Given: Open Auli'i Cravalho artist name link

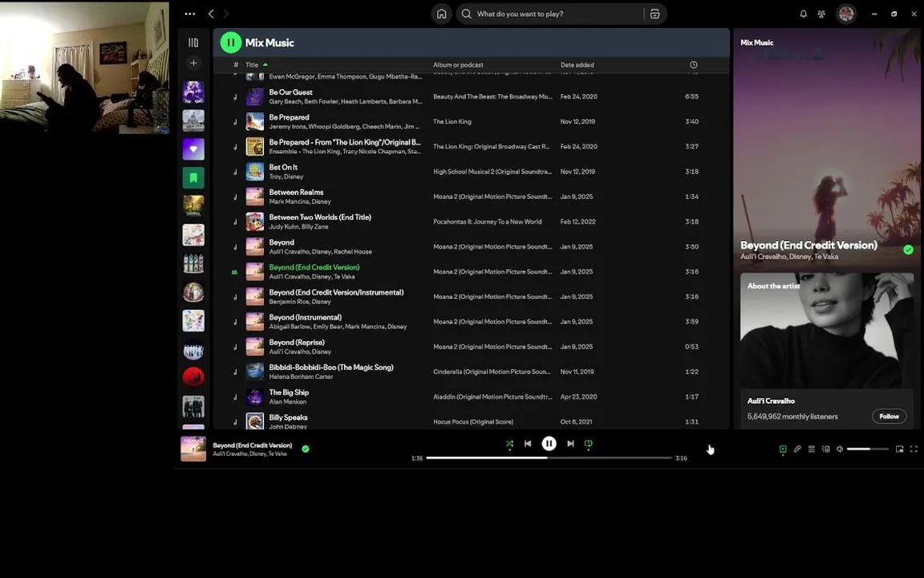Looking at the screenshot, I should tap(771, 401).
